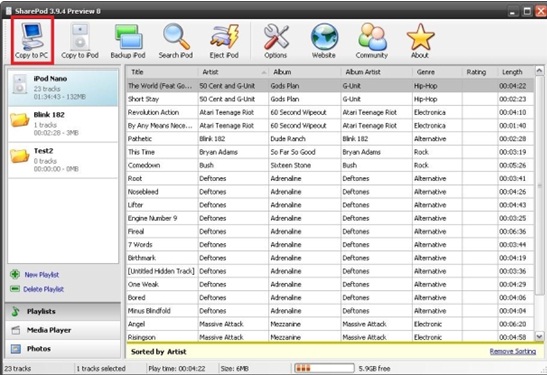Viewport: 547px width, 375px height.
Task: Select the track '[Untitled Hidden Track]'
Action: pyautogui.click(x=330, y=271)
